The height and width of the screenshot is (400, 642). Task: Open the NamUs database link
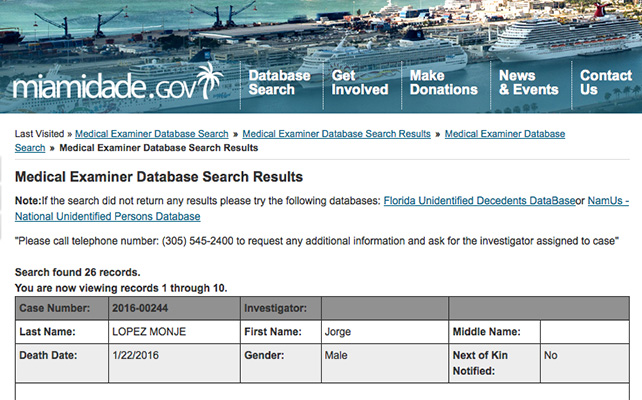click(608, 201)
